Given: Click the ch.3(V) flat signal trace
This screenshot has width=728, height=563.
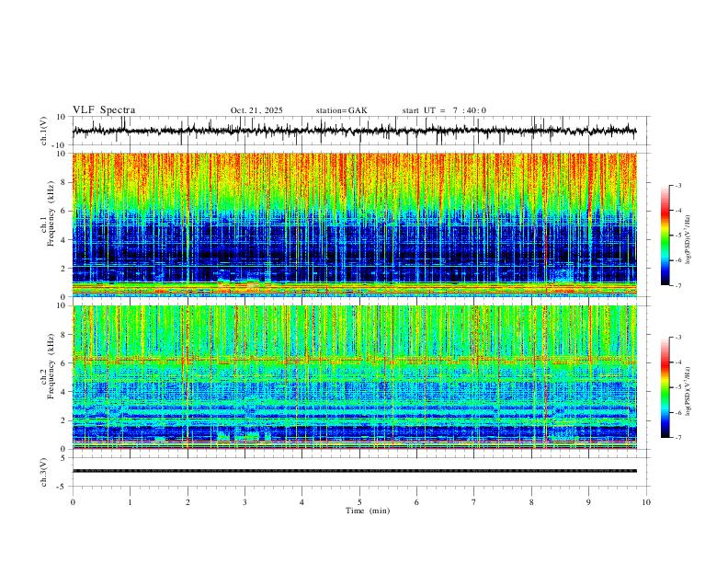Looking at the screenshot, I should tap(354, 471).
